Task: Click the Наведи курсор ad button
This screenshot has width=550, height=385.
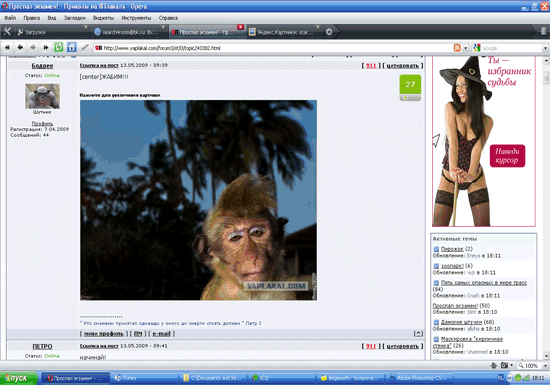Action: pyautogui.click(x=507, y=156)
